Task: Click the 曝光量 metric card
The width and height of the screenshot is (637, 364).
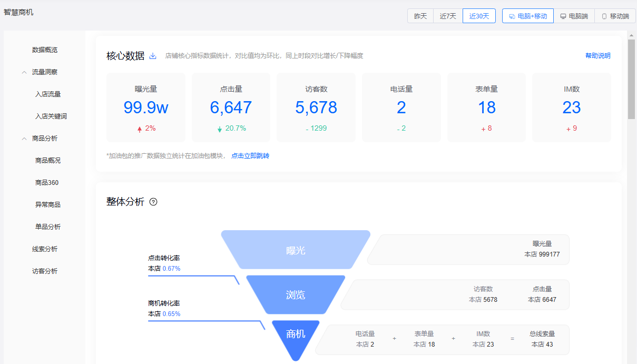Action: (x=146, y=107)
